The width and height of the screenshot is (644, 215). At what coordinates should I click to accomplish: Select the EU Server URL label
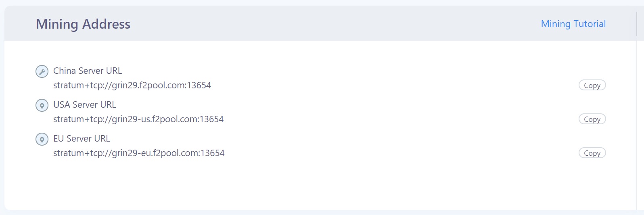coord(82,138)
